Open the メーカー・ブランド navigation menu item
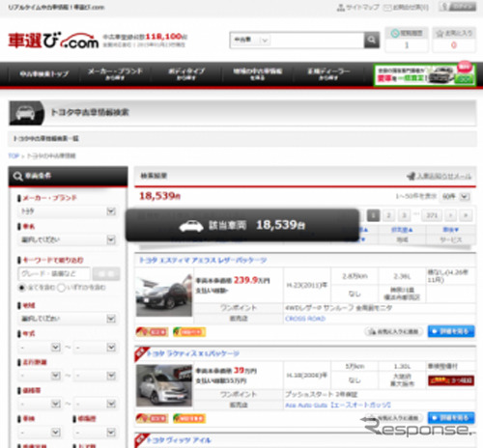Screen dimensions: 483x448 point(115,73)
